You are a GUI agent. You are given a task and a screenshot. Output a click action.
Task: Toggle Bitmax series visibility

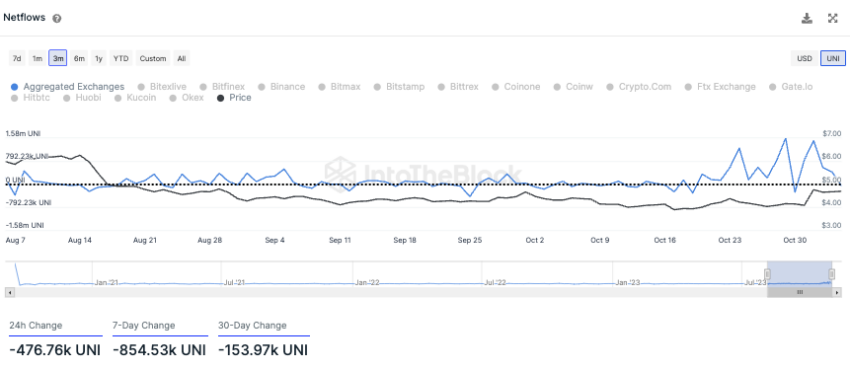(339, 87)
